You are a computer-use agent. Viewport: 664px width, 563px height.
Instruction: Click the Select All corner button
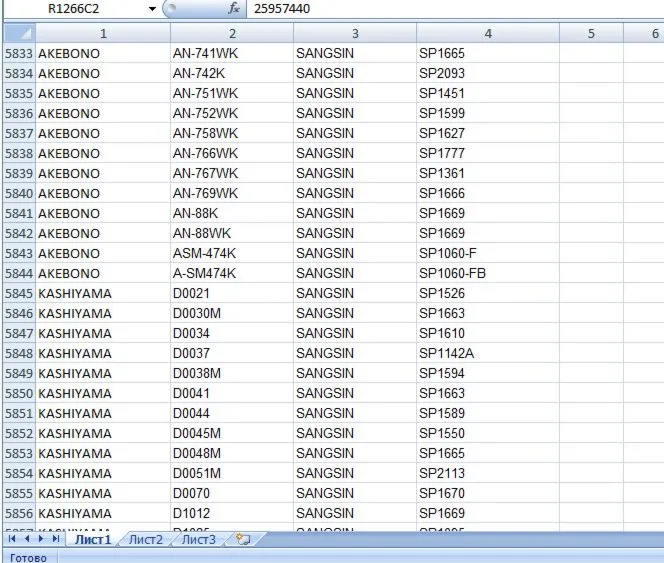[x=19, y=33]
